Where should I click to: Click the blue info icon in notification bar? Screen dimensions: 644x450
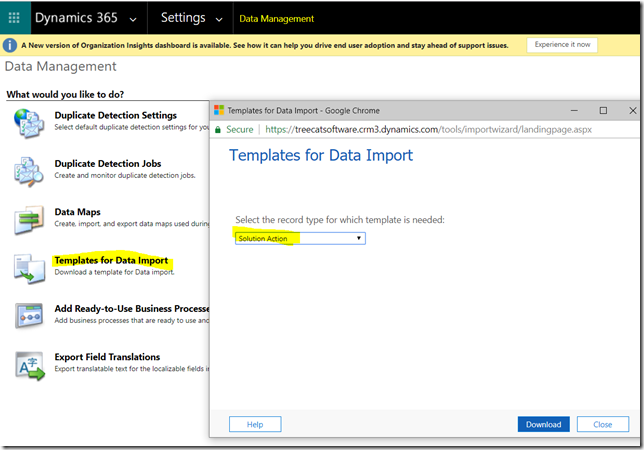coord(10,45)
